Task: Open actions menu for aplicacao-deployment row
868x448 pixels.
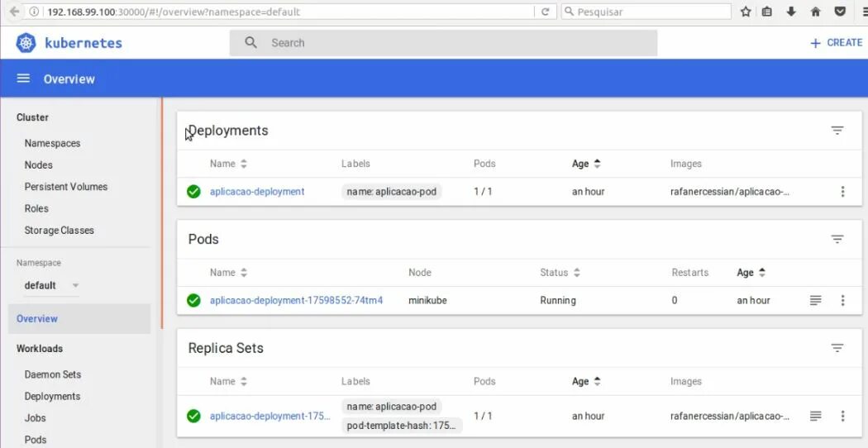Action: (842, 192)
